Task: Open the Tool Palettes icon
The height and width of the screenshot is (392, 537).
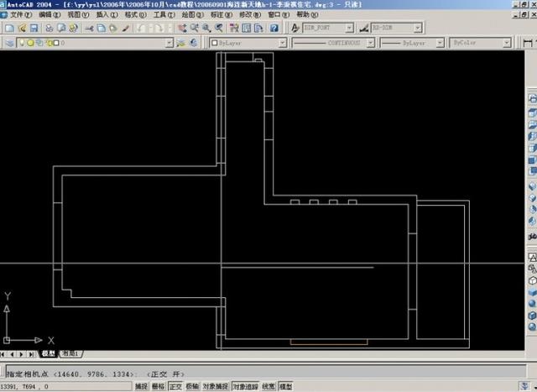Action: click(259, 28)
